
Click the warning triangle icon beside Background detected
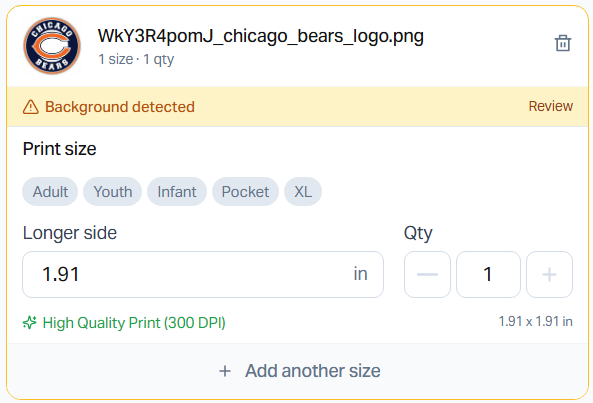31,107
